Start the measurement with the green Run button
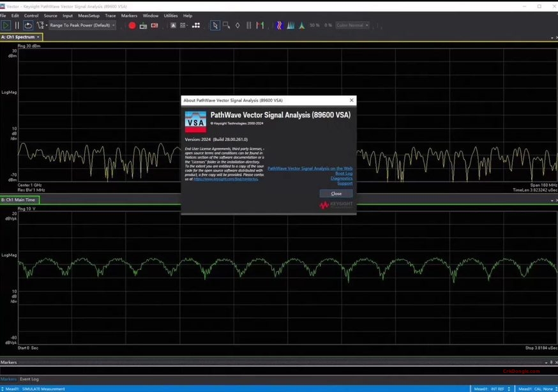 point(6,26)
